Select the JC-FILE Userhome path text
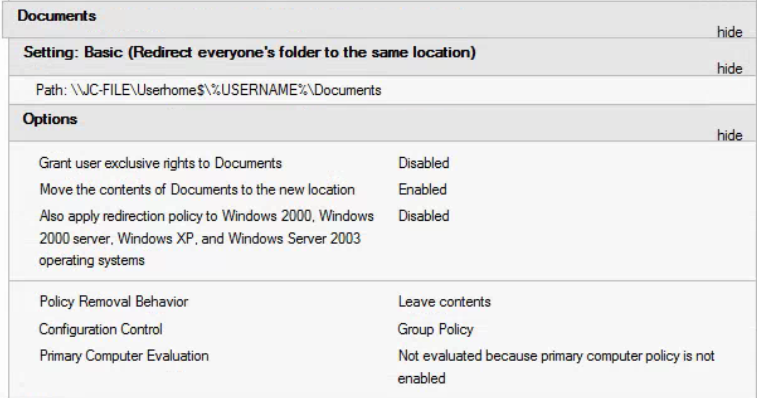Image resolution: width=757 pixels, height=398 pixels. pyautogui.click(x=209, y=90)
